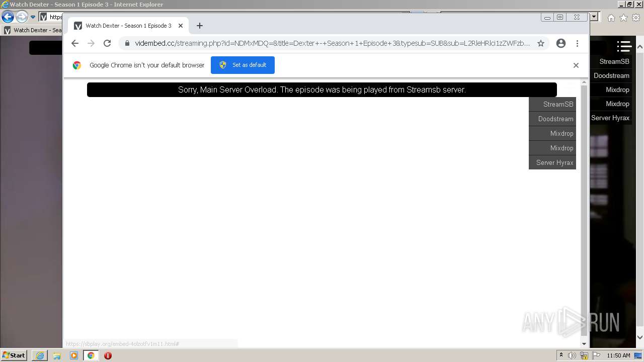The width and height of the screenshot is (644, 362).
Task: Select Server Hyrax in Internet Explorer window
Action: pos(611,118)
